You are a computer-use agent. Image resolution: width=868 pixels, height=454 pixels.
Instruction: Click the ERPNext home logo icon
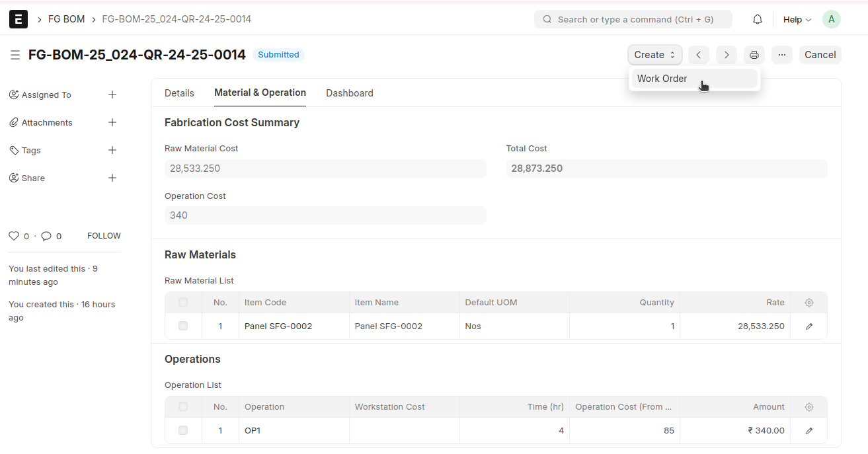(x=19, y=19)
